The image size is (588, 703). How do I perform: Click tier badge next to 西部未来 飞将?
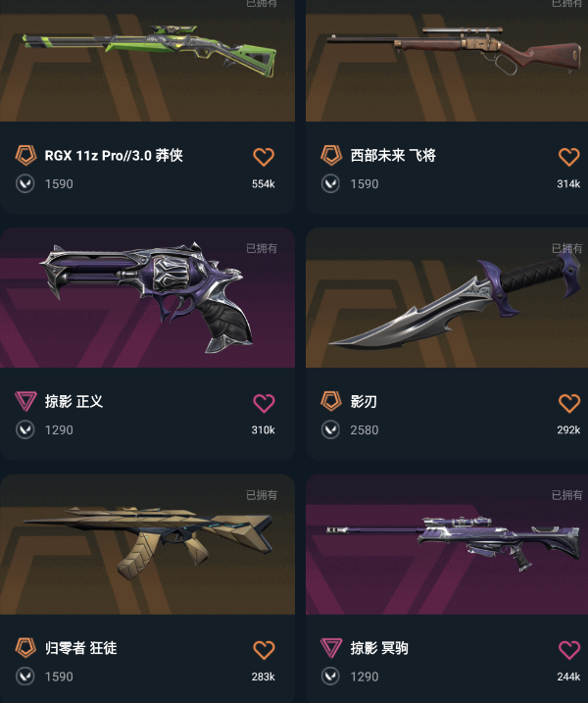tap(331, 156)
